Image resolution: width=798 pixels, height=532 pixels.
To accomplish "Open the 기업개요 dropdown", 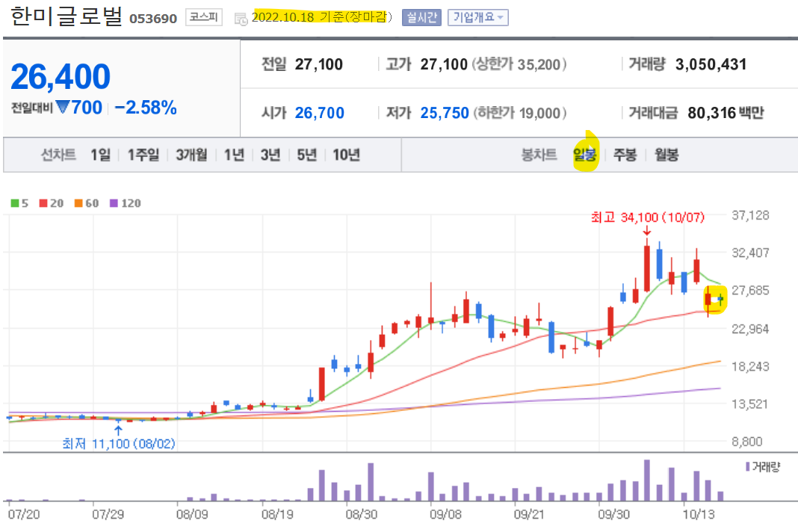I will click(x=478, y=18).
